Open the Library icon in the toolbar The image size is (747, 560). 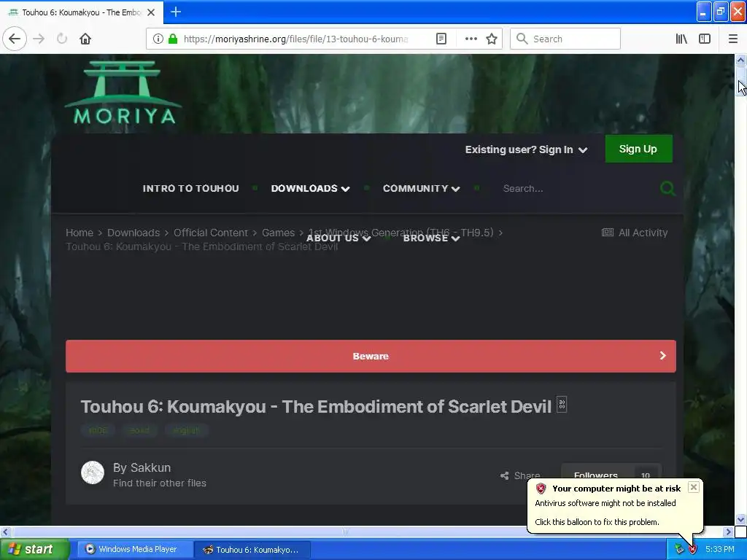point(681,39)
